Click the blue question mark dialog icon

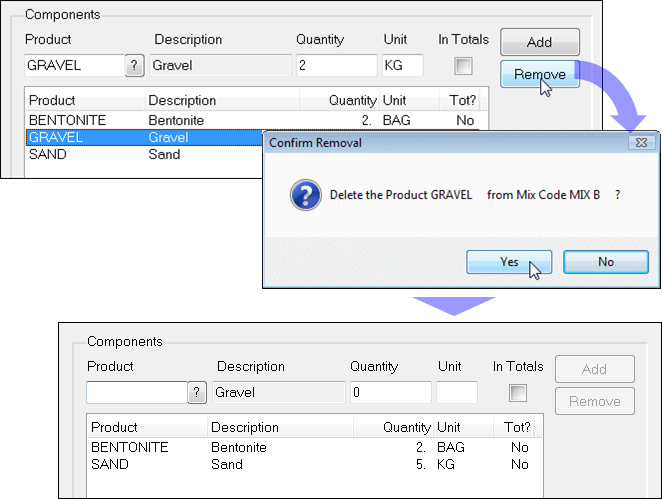(306, 195)
